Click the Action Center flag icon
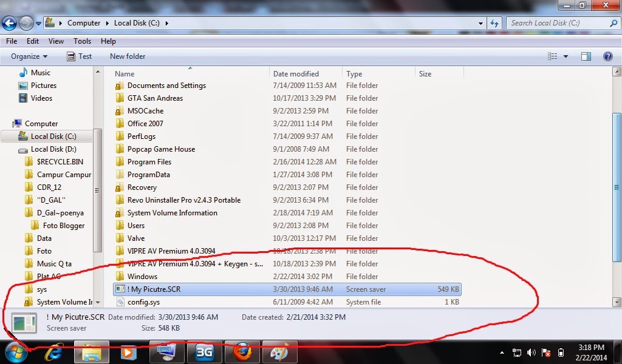The image size is (622, 364). point(545,352)
